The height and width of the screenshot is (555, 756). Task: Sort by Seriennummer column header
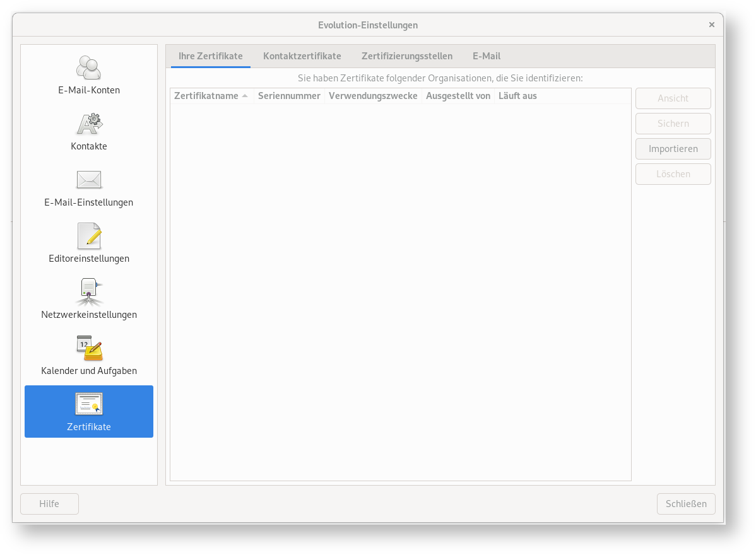pos(289,96)
